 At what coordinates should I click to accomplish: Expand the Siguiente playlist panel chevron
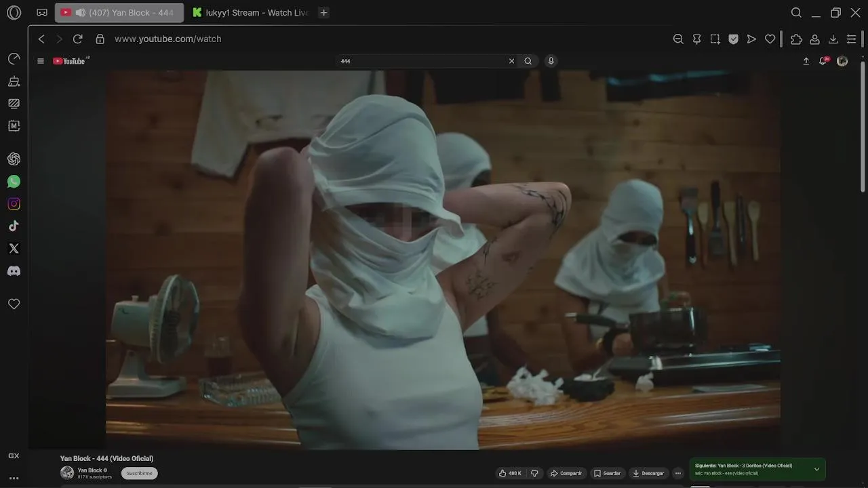(816, 469)
